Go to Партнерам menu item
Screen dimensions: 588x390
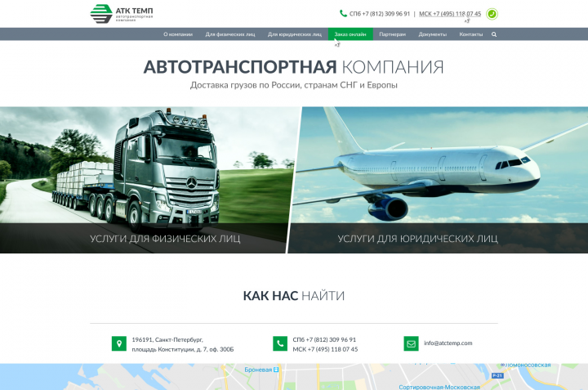click(x=392, y=34)
